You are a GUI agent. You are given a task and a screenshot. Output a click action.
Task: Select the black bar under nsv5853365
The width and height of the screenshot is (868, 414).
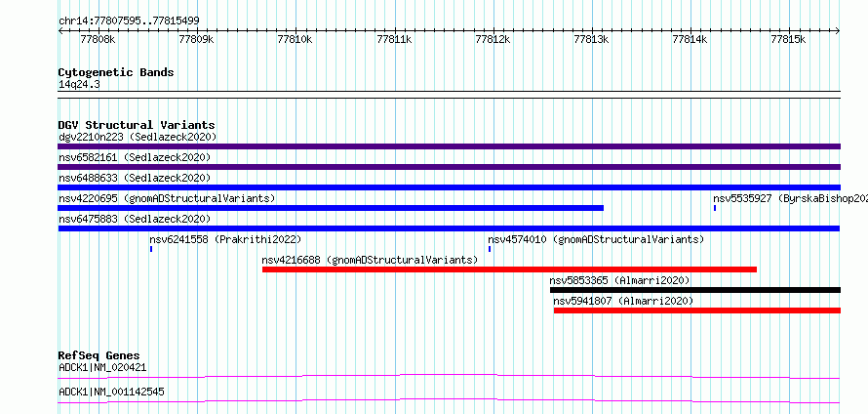(x=695, y=290)
